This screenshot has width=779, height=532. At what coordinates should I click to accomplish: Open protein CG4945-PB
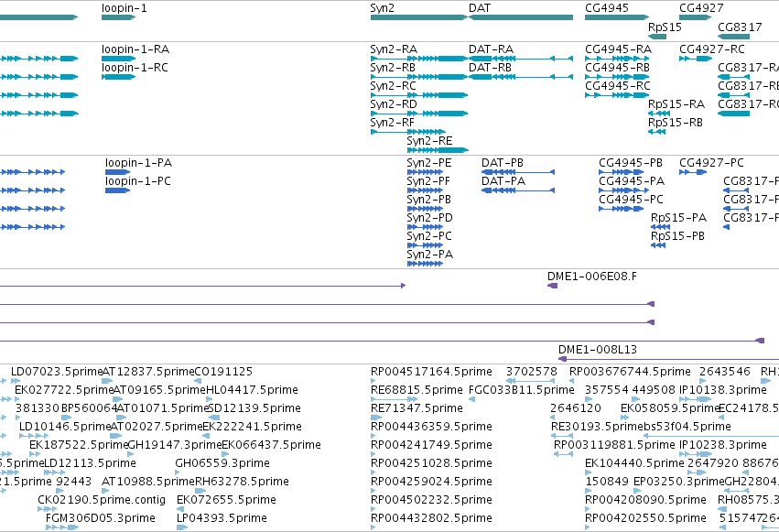click(x=622, y=172)
